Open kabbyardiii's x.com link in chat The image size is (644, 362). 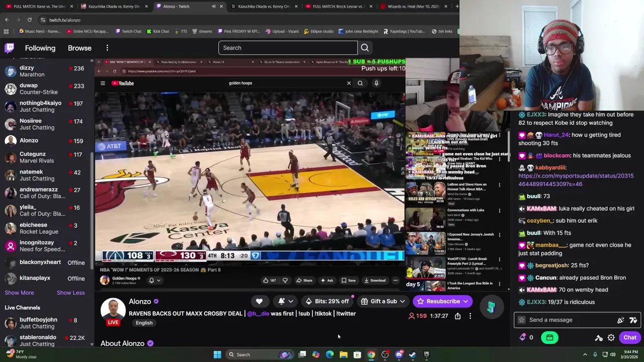[x=576, y=180]
